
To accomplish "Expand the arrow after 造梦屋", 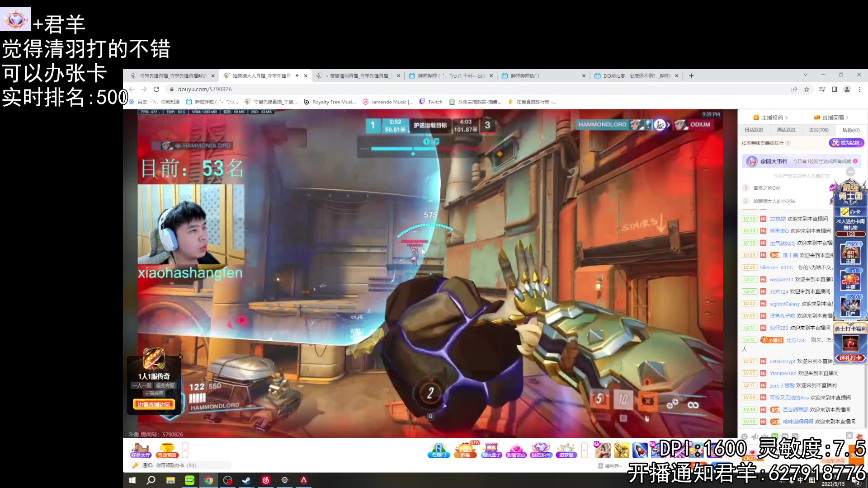I will 585,450.
